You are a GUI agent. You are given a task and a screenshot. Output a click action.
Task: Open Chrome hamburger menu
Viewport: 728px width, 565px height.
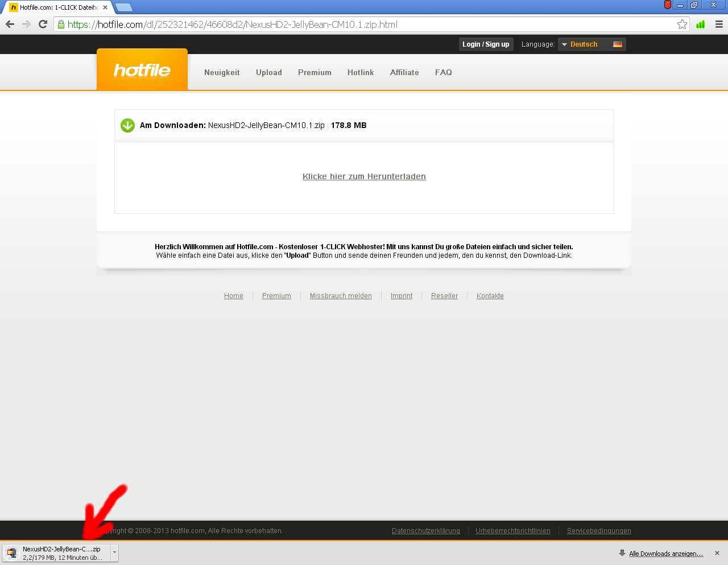point(719,24)
